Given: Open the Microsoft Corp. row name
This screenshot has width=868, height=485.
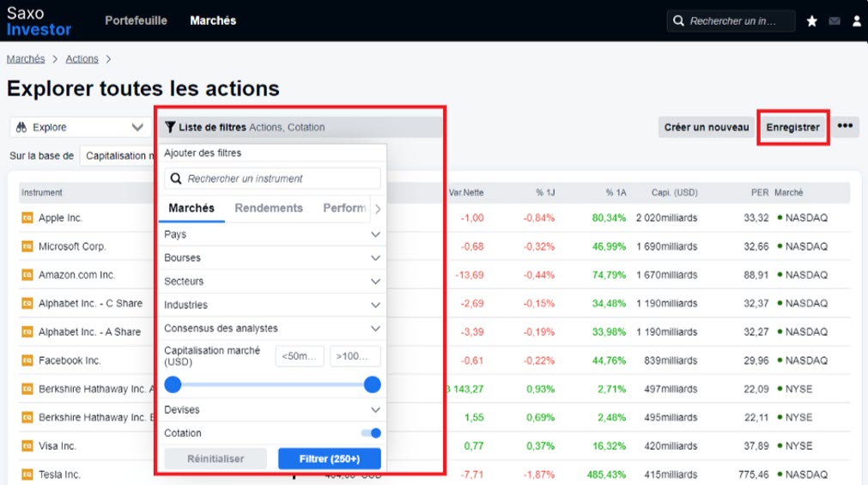Looking at the screenshot, I should (x=72, y=246).
